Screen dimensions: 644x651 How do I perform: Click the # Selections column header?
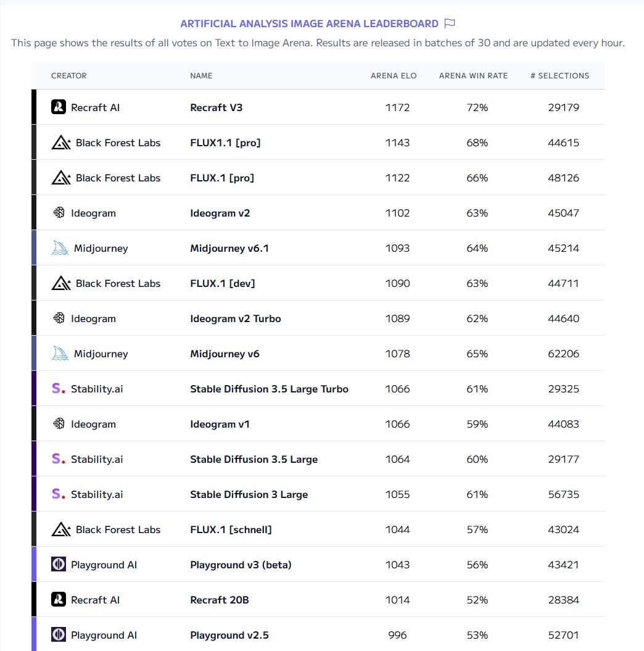click(559, 76)
